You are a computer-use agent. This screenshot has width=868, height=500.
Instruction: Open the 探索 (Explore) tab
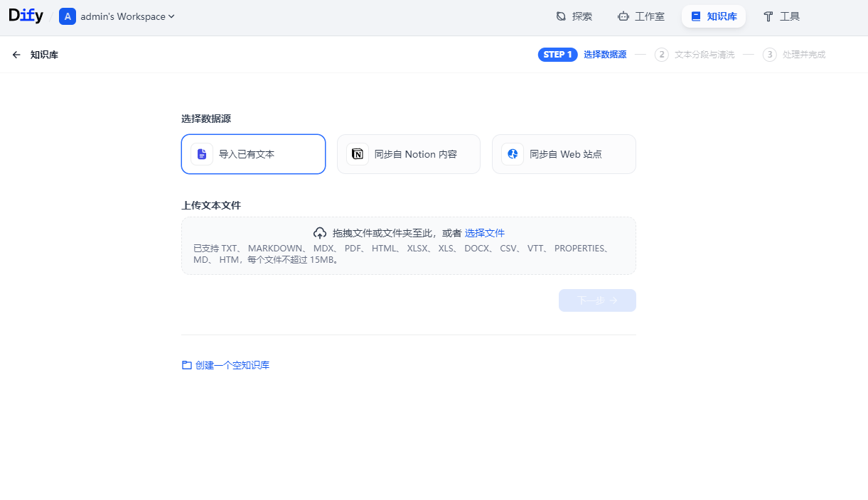(574, 16)
